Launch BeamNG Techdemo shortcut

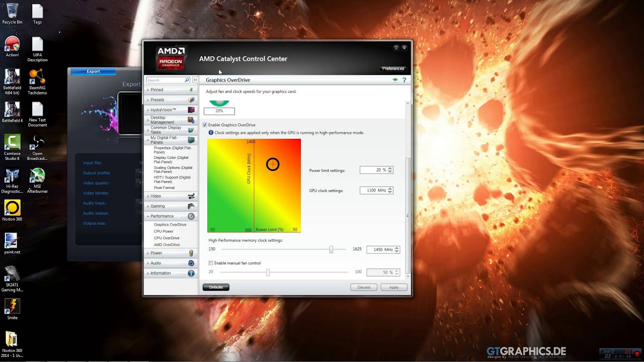[x=37, y=81]
